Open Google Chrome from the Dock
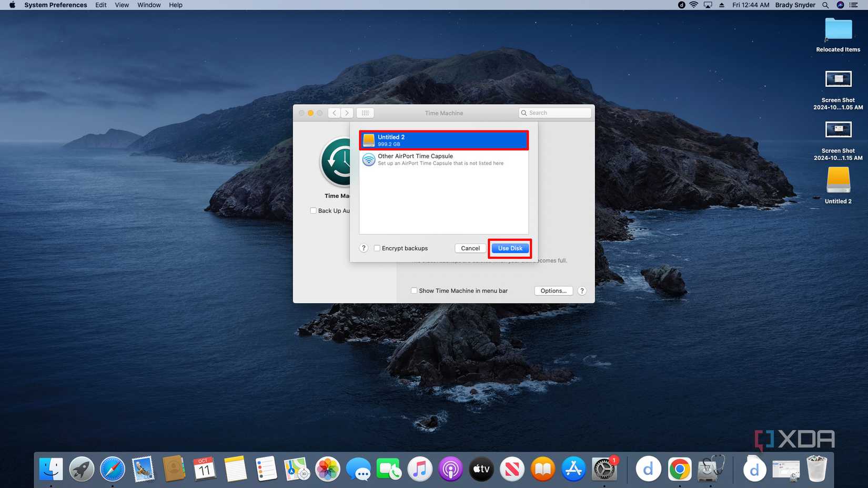This screenshot has height=488, width=868. tap(679, 469)
